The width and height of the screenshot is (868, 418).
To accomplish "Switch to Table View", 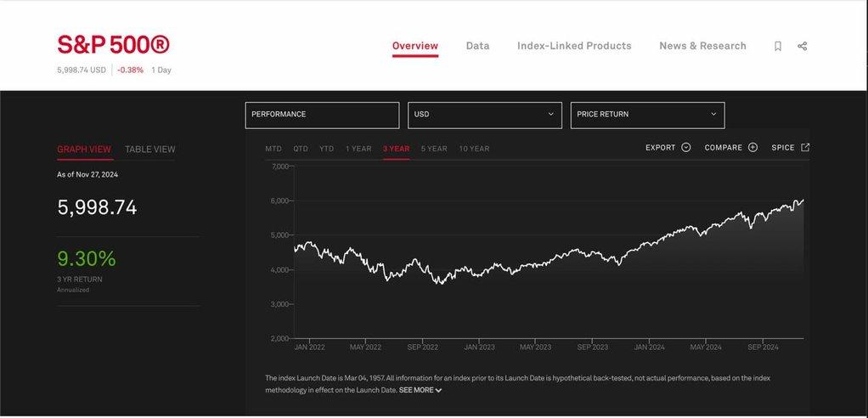I will pyautogui.click(x=150, y=149).
